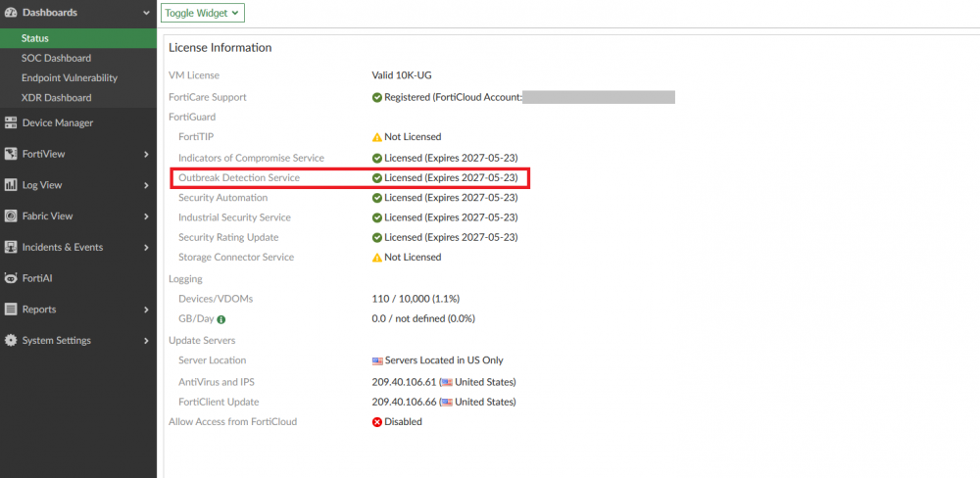Click the AntiVirus and IPS flag icon
This screenshot has width=980, height=478.
click(446, 382)
